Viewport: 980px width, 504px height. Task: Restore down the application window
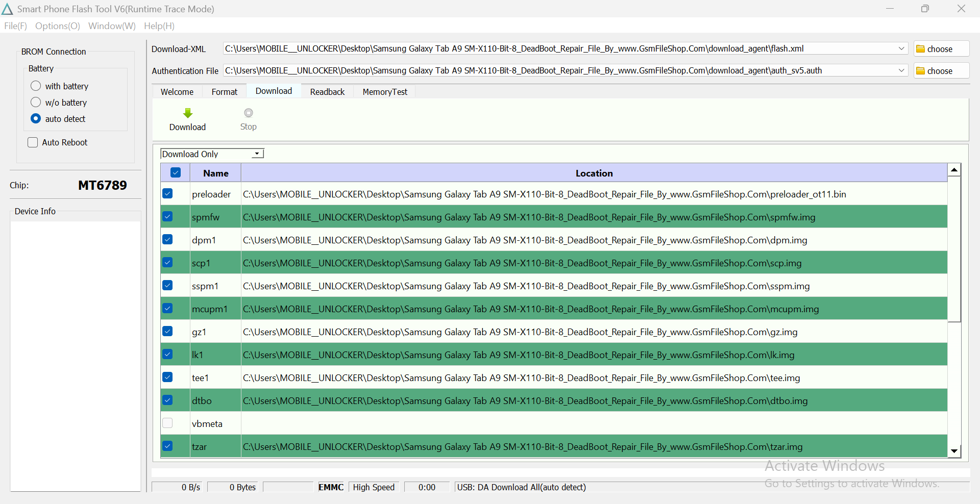pos(925,9)
